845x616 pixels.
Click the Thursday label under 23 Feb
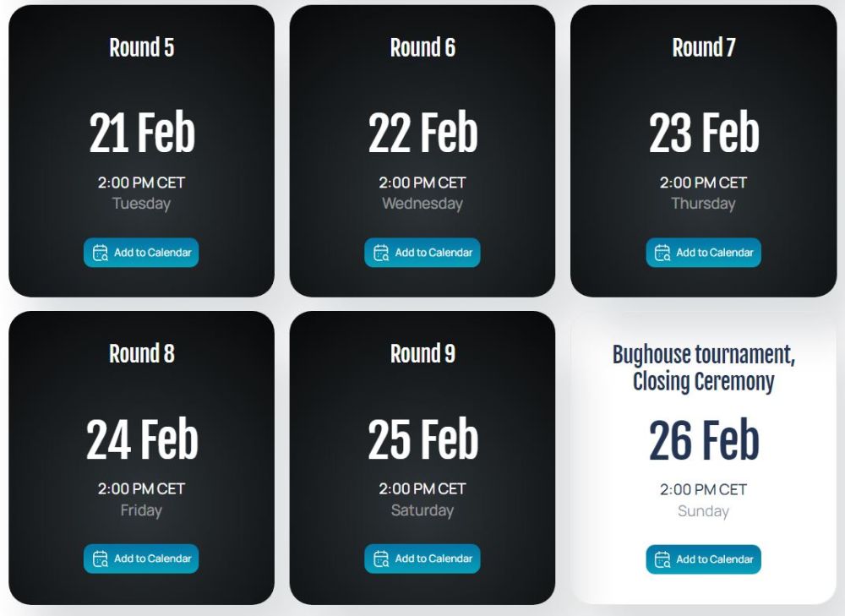[703, 204]
